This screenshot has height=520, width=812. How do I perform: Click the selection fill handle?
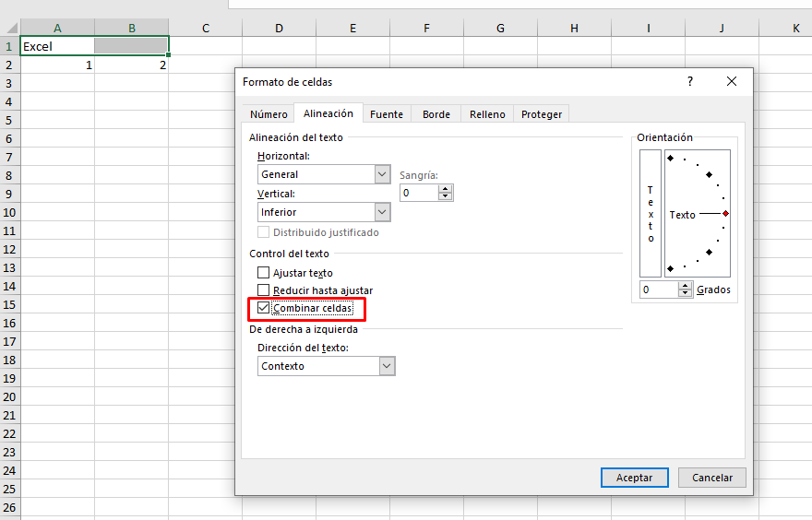coord(168,54)
